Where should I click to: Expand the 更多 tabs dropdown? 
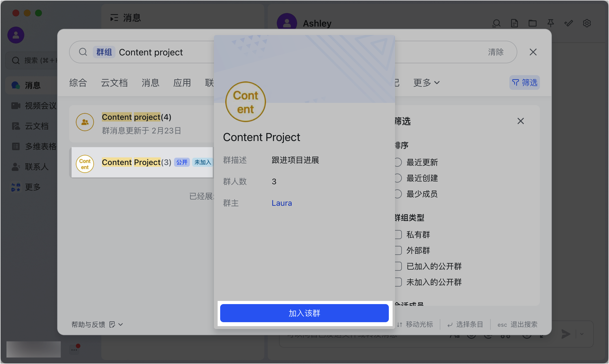click(426, 83)
